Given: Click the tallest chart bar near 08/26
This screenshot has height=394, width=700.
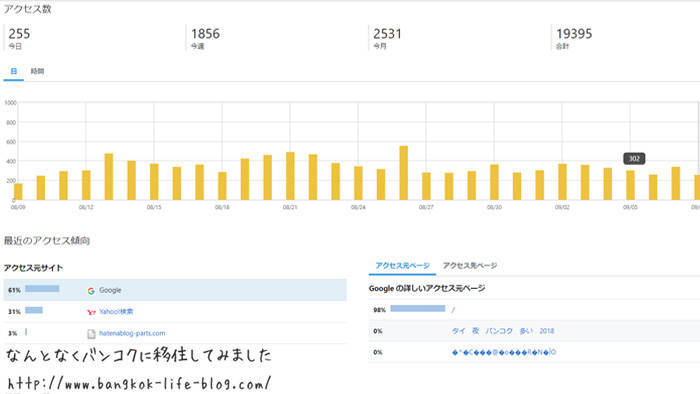Looking at the screenshot, I should coord(403,173).
